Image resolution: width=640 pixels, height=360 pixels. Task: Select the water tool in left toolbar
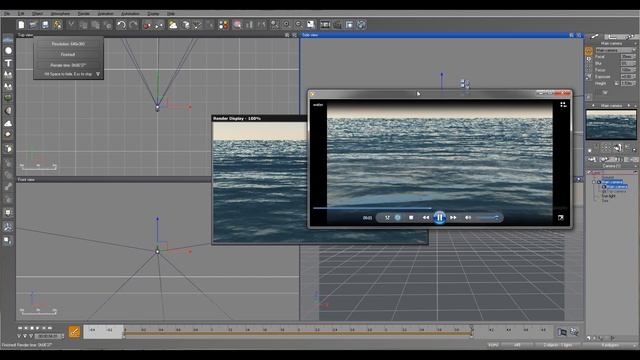click(8, 40)
